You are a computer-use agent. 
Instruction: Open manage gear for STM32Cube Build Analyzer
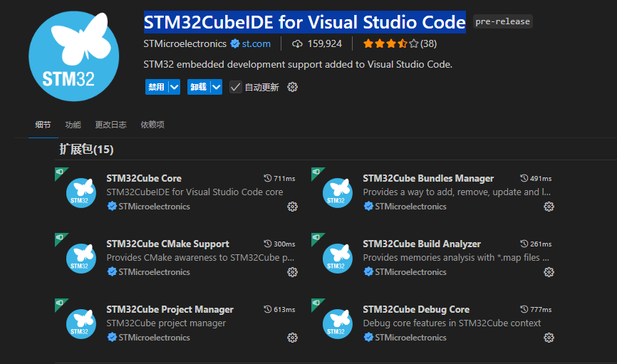click(x=549, y=272)
